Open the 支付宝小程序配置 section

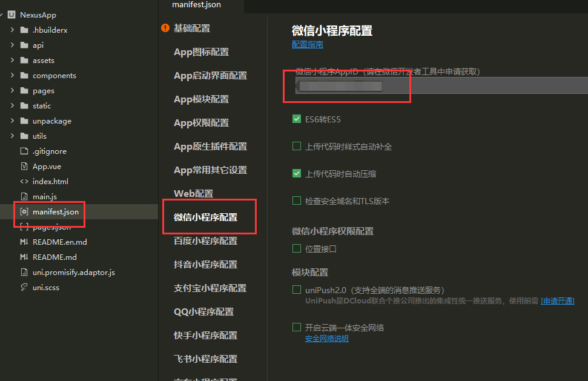pos(210,288)
